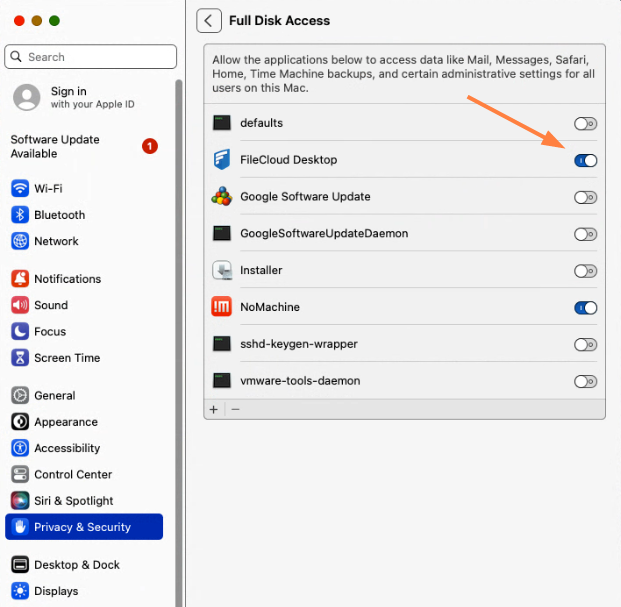Viewport: 621px width, 607px height.
Task: Enable toggle for sshd-keygen-wrapper
Action: pyautogui.click(x=585, y=344)
